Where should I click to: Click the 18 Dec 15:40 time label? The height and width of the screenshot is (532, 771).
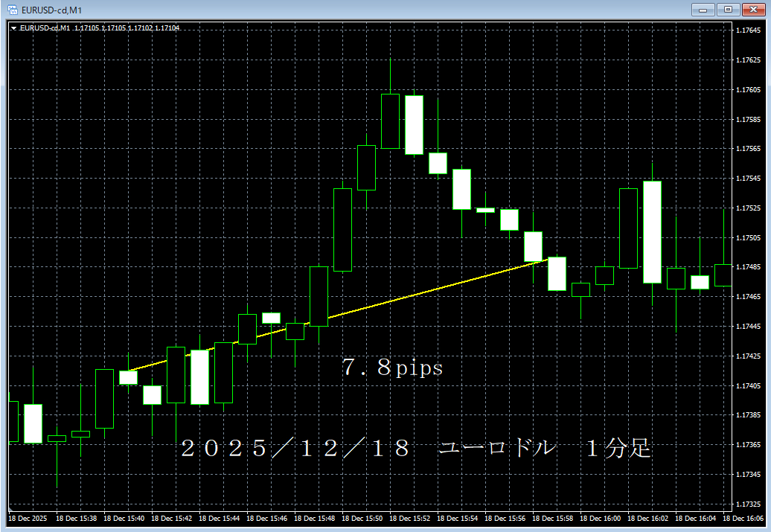coord(124,518)
